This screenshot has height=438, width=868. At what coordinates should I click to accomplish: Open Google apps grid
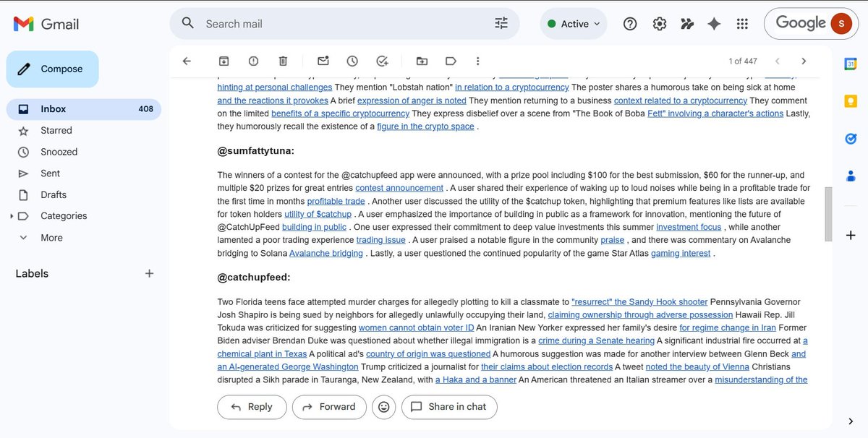coord(742,23)
